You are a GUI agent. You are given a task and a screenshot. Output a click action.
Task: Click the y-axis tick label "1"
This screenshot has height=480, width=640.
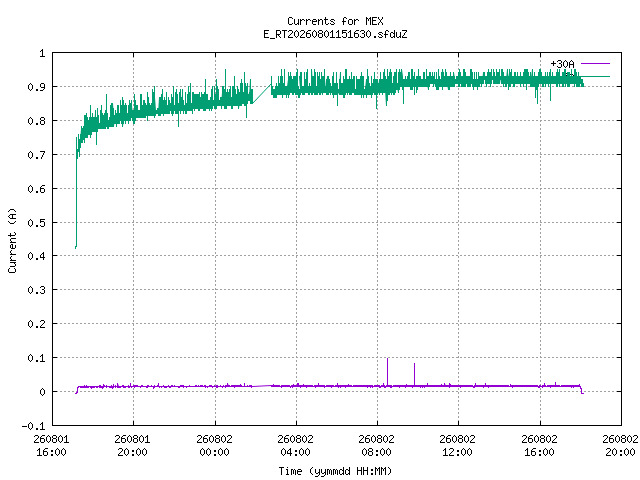42,53
